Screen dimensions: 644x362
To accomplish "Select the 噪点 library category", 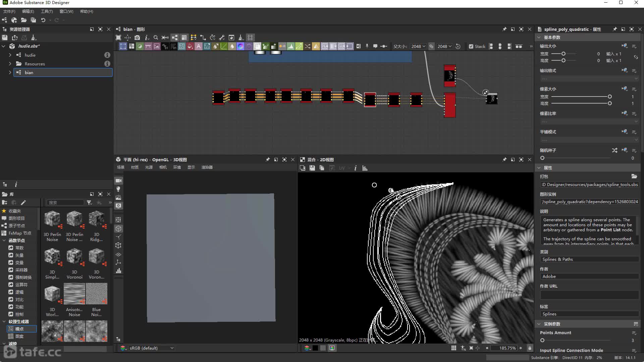I will [x=19, y=329].
